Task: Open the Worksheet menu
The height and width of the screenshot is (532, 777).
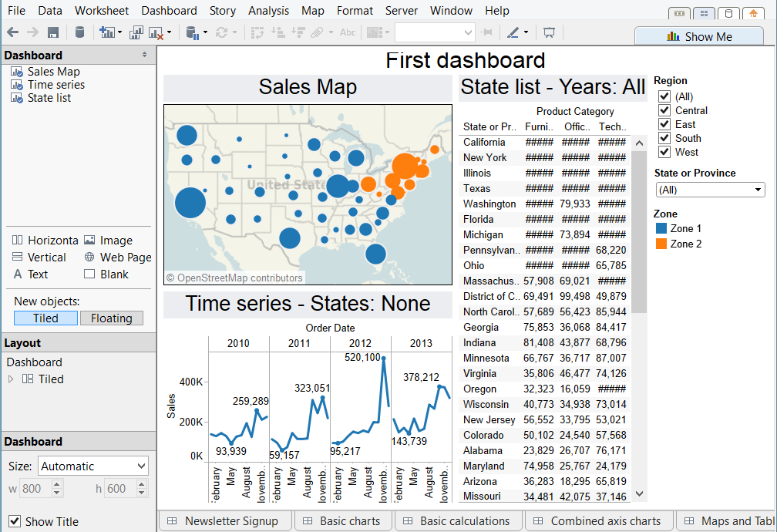Action: point(102,11)
